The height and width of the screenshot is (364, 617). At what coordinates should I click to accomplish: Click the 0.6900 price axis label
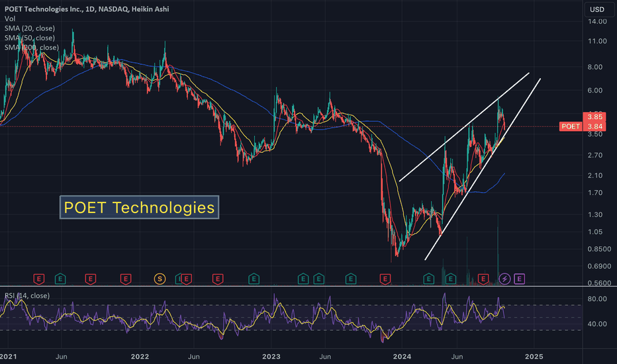tap(599, 267)
